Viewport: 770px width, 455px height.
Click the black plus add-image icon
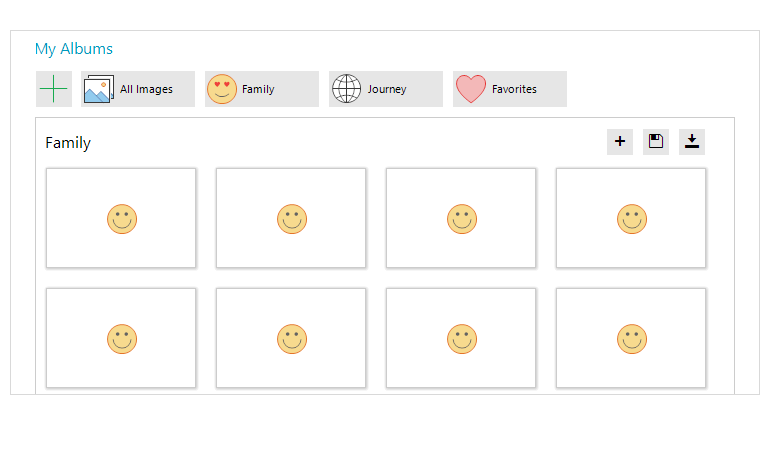[620, 142]
